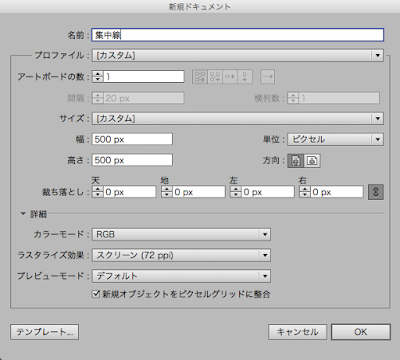Open the プロファイル dropdown
The width and height of the screenshot is (400, 360).
pyautogui.click(x=238, y=55)
